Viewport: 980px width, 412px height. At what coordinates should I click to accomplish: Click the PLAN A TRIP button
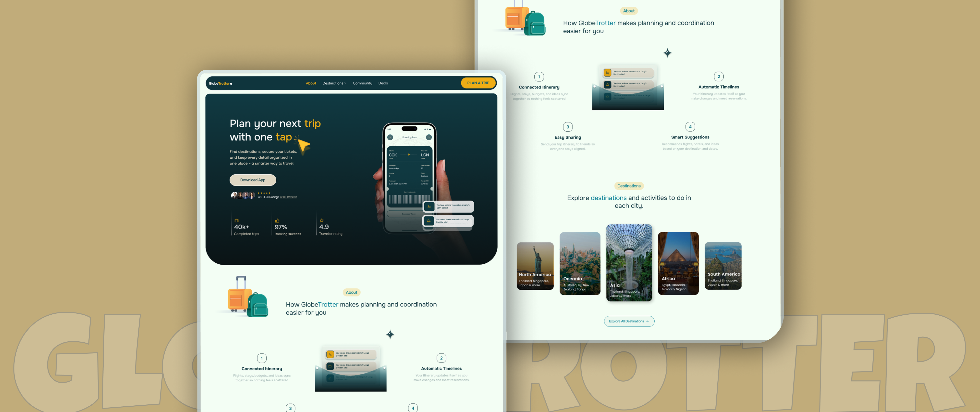(478, 83)
